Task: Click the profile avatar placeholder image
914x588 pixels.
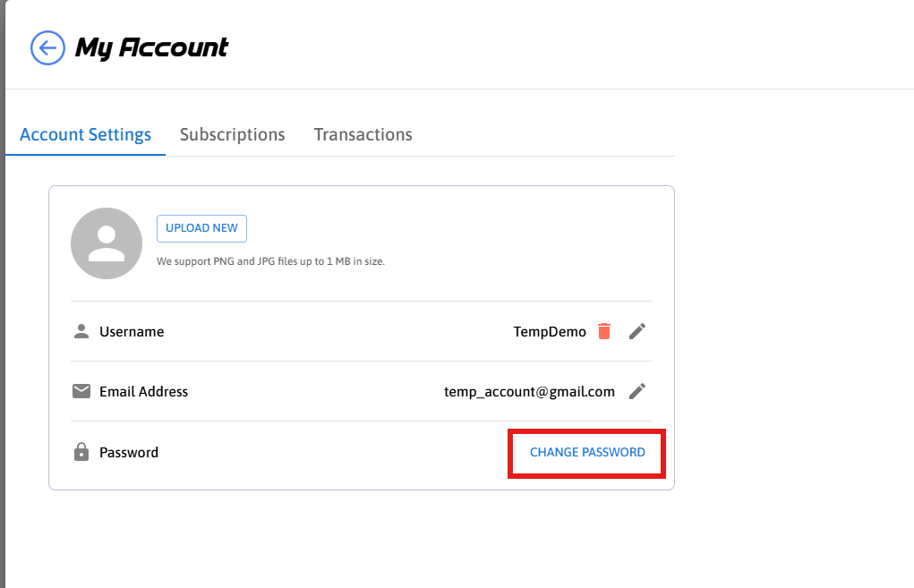Action: point(107,243)
